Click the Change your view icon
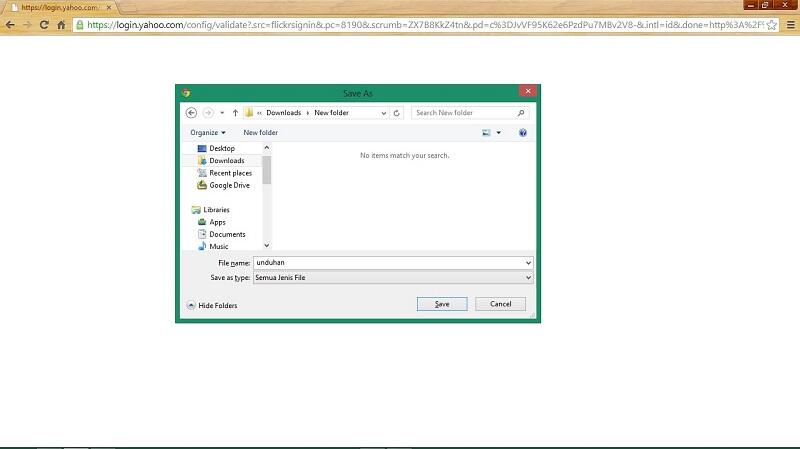The height and width of the screenshot is (449, 800). pyautogui.click(x=487, y=132)
